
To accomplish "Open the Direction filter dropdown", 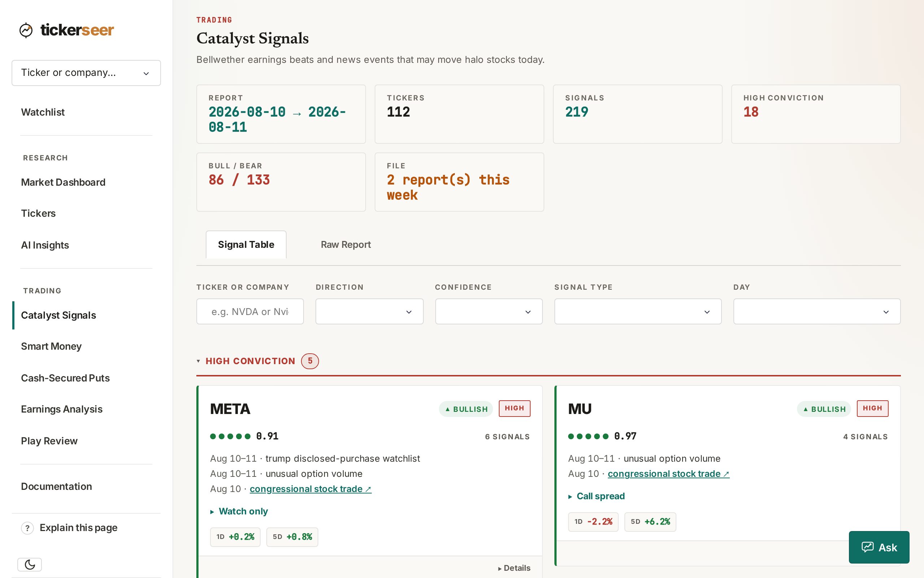I will 369,311.
